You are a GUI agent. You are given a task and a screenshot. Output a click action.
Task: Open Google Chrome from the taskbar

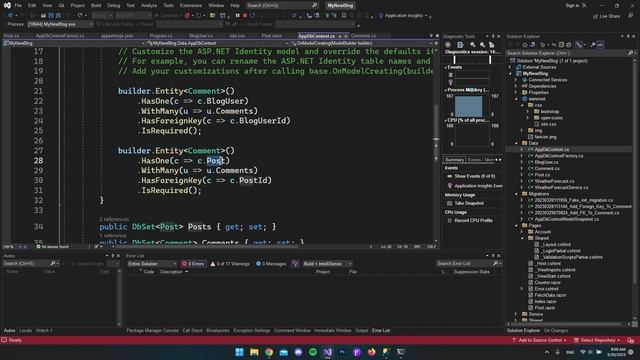coord(269,352)
